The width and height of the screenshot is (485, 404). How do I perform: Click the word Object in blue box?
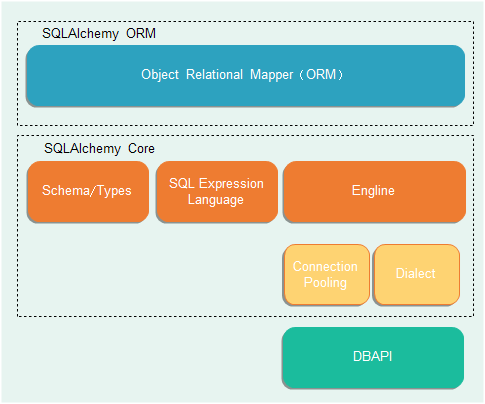coord(160,75)
